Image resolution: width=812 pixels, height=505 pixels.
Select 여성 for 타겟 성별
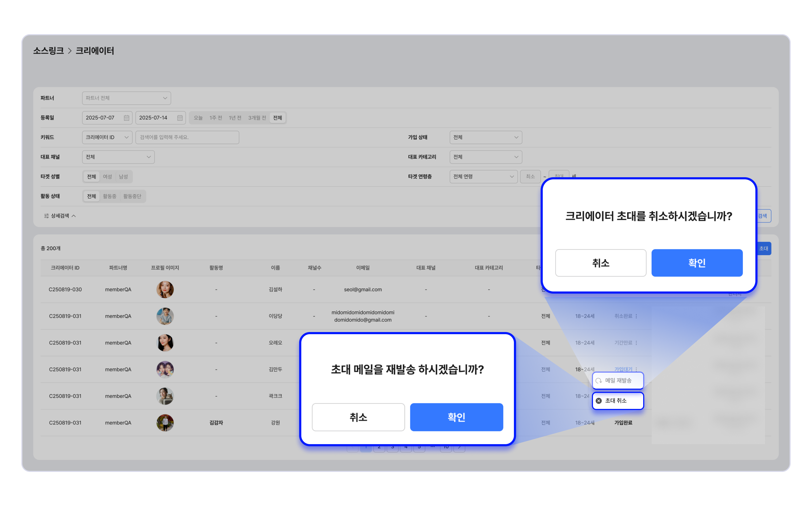[x=107, y=177]
